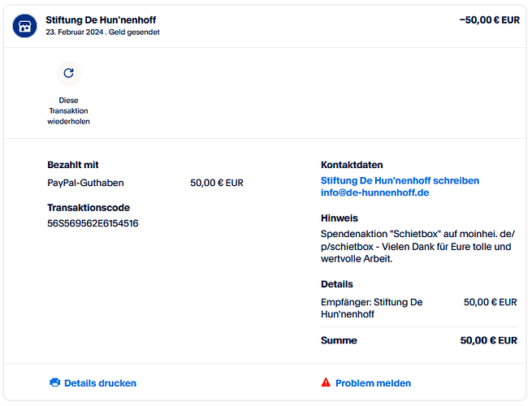The image size is (532, 406).
Task: Click the 'Bezahlt mit' heading
Action: (72, 165)
